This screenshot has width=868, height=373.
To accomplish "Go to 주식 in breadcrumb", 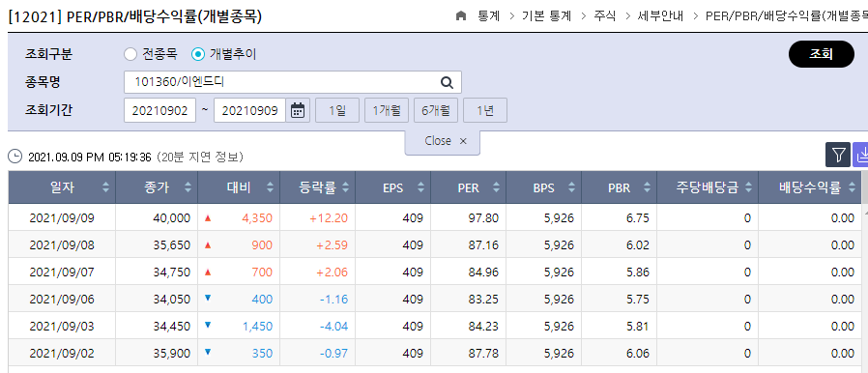I will [604, 16].
